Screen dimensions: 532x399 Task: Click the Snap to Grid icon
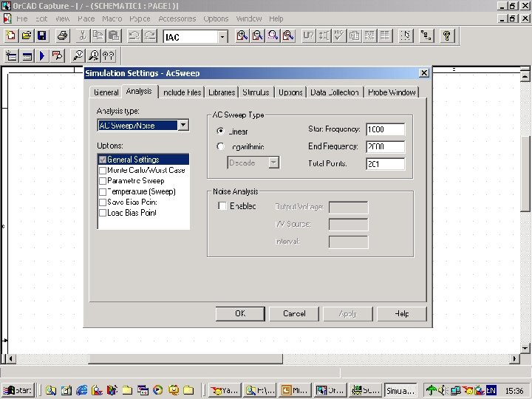coord(406,35)
